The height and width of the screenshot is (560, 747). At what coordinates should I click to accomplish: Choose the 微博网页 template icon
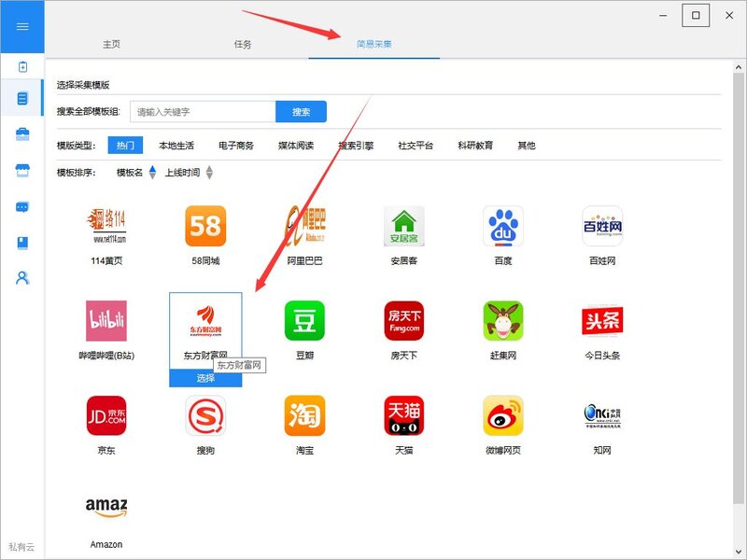coord(503,415)
